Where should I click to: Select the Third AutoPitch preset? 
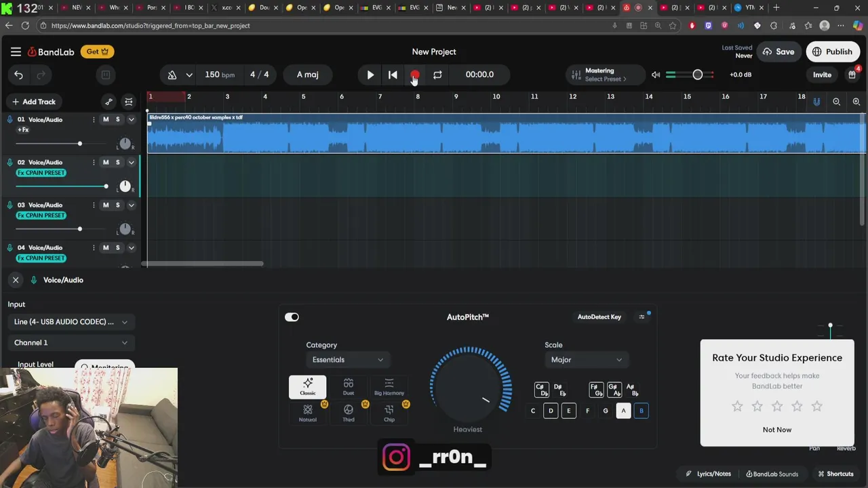[348, 413]
